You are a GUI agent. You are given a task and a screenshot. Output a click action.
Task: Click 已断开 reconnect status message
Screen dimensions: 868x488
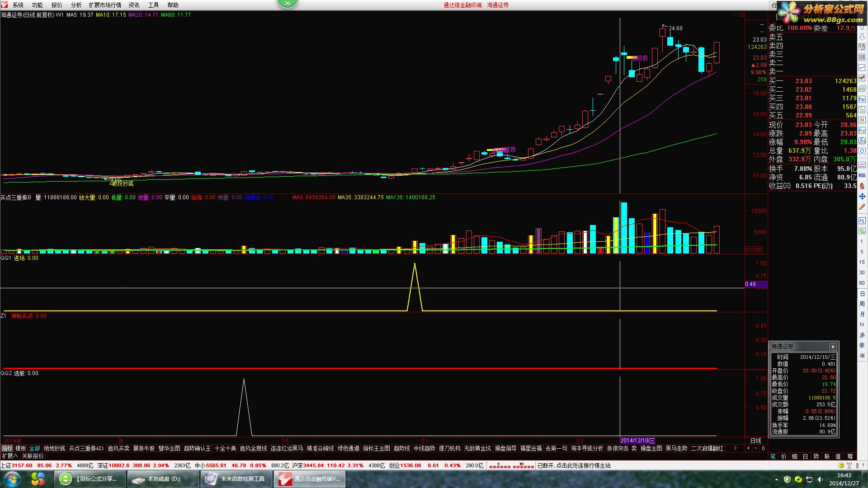[x=574, y=465]
